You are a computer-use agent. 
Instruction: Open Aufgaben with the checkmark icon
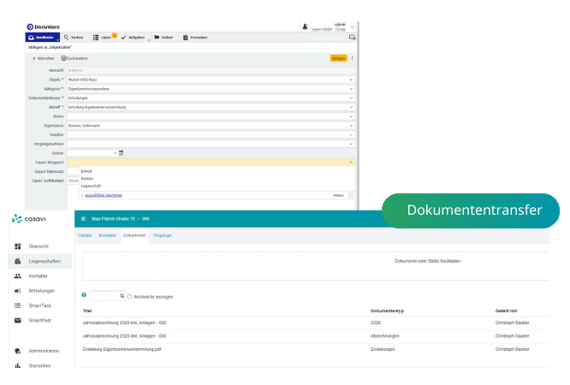[133, 37]
